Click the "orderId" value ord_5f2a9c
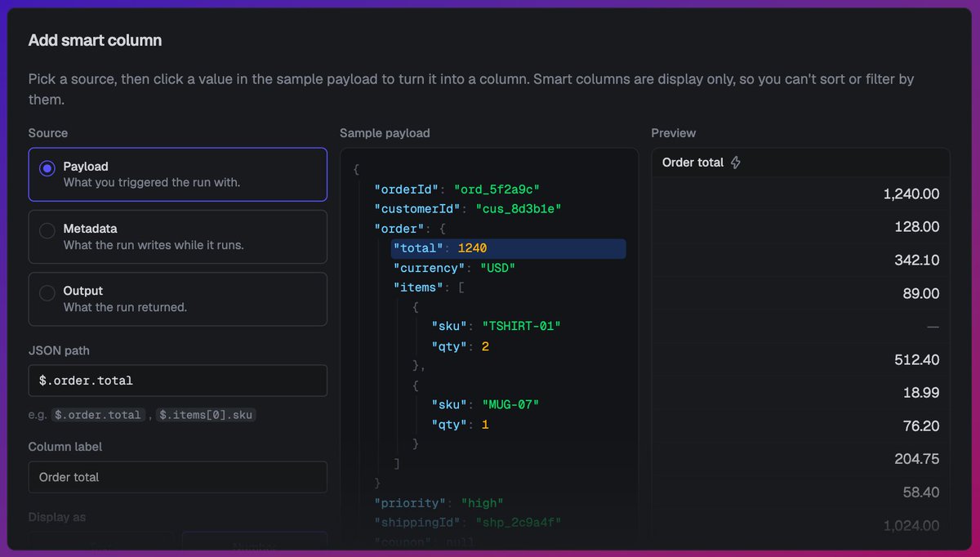 [497, 189]
